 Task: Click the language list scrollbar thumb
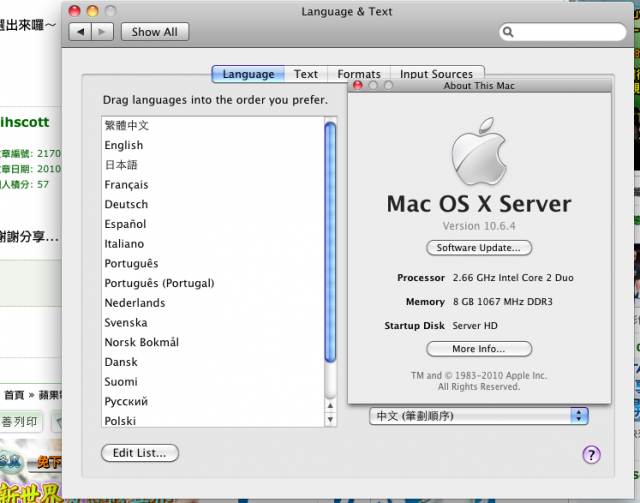coord(330,242)
